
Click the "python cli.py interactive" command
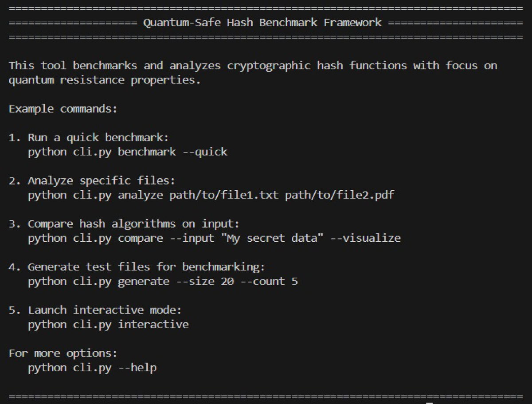[108, 324]
